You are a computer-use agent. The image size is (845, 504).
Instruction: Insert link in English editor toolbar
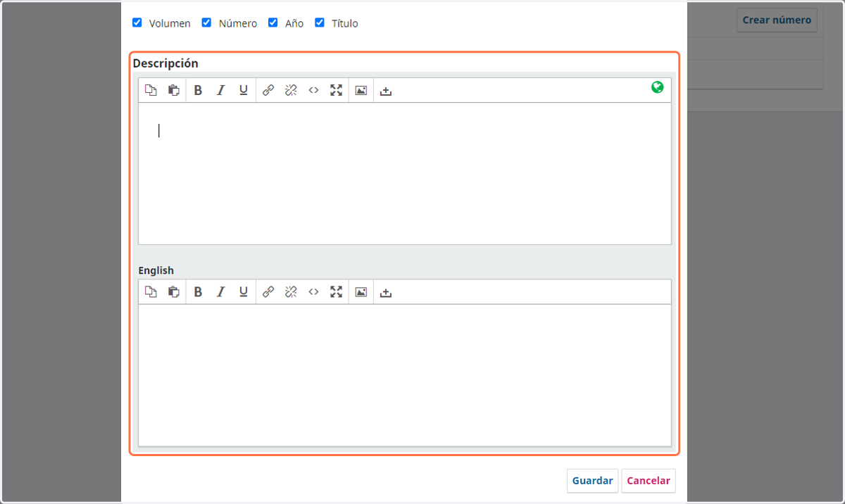pyautogui.click(x=268, y=291)
